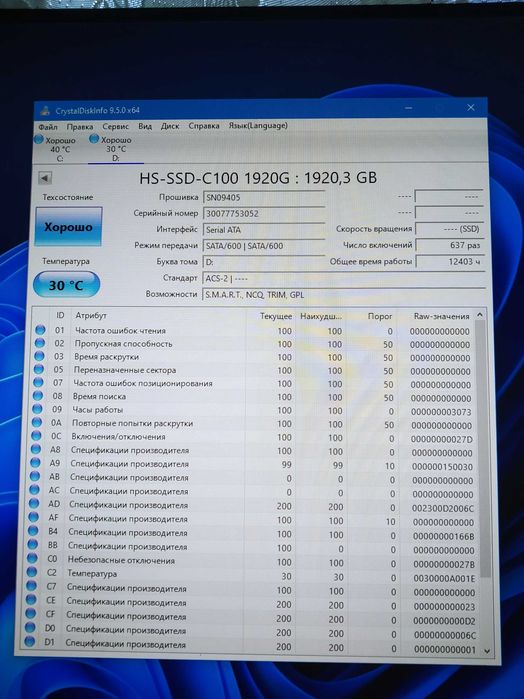This screenshot has width=524, height=699.
Task: Open the Файл menu
Action: 48,127
